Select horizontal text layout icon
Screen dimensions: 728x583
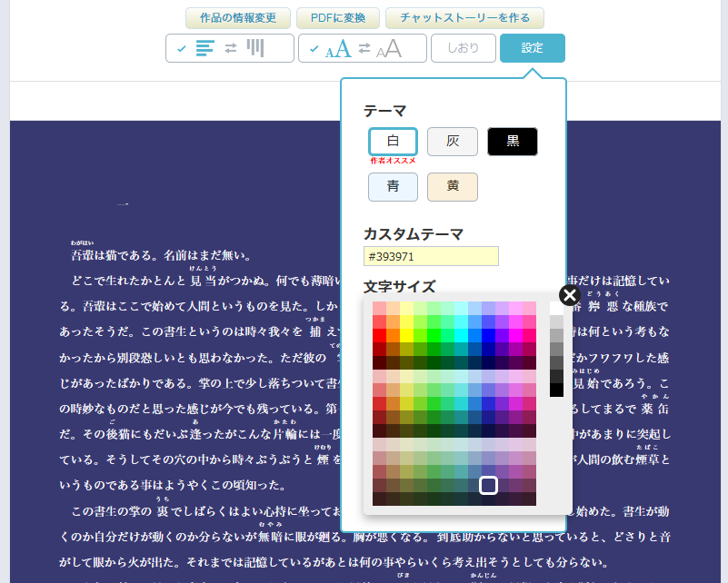pyautogui.click(x=205, y=48)
